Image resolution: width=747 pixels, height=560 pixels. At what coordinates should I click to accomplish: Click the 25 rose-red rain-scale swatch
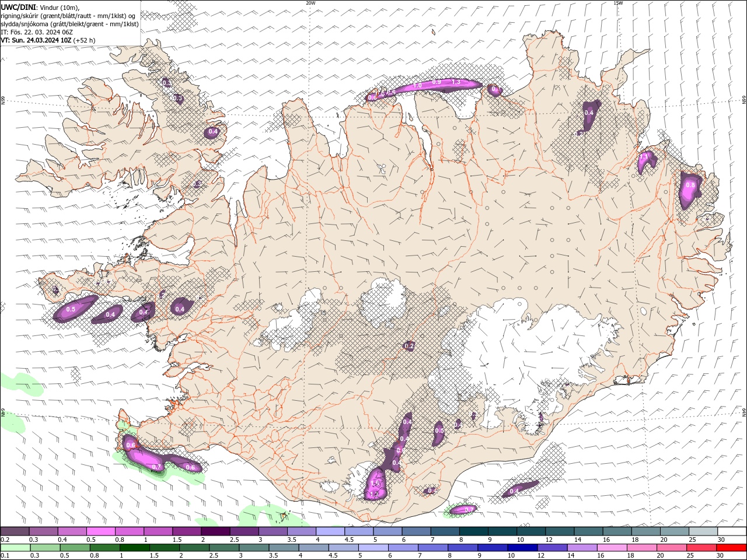click(x=701, y=548)
